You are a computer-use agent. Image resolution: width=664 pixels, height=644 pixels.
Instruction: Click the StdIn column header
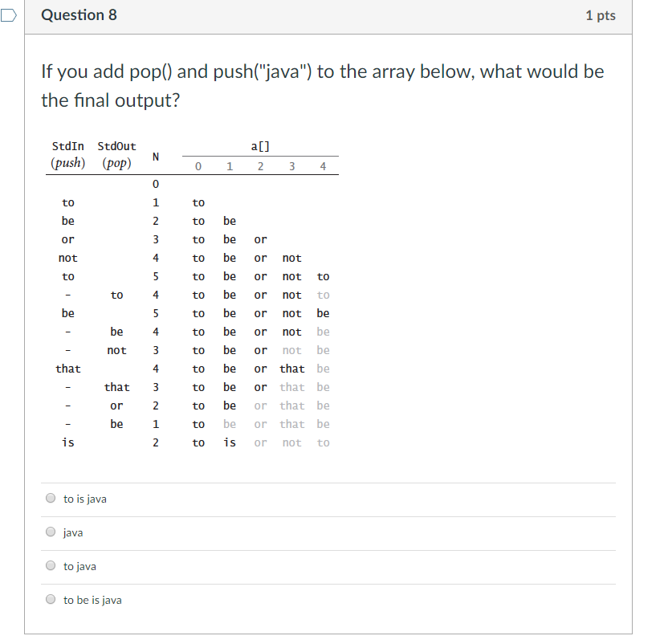(67, 146)
